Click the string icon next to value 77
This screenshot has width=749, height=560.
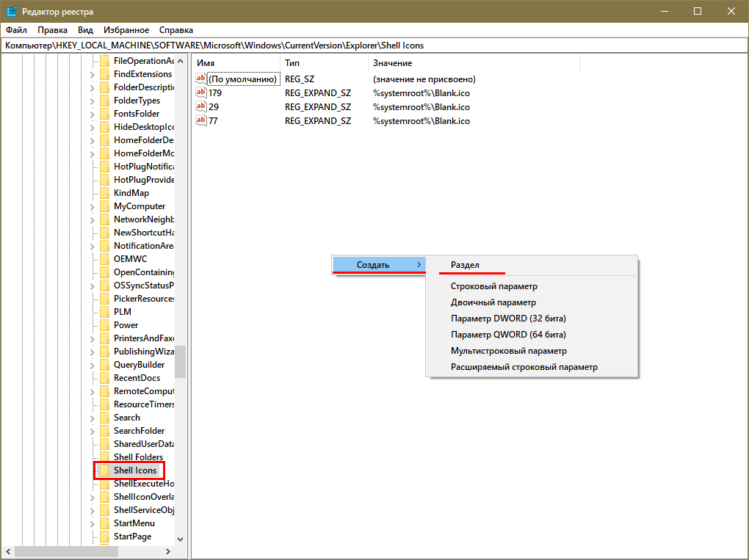coord(202,121)
